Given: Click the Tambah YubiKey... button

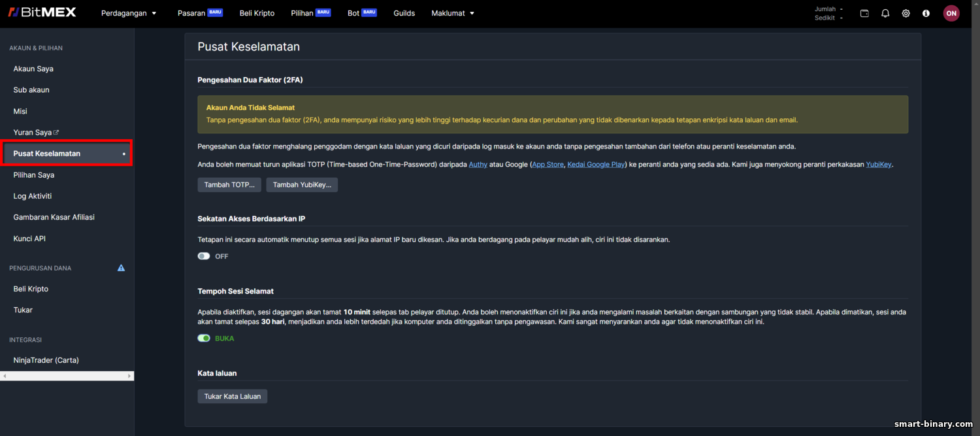Looking at the screenshot, I should [302, 185].
